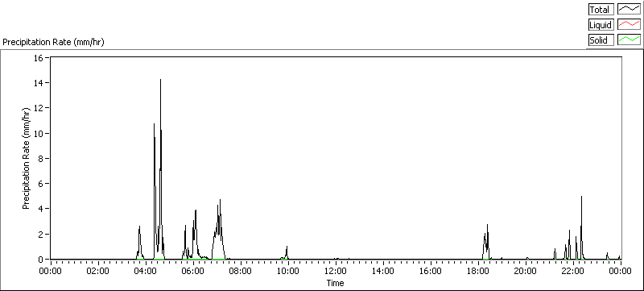Click the tallest precipitation peak above 14 mm/hr
This screenshot has height=291, width=644.
point(160,79)
